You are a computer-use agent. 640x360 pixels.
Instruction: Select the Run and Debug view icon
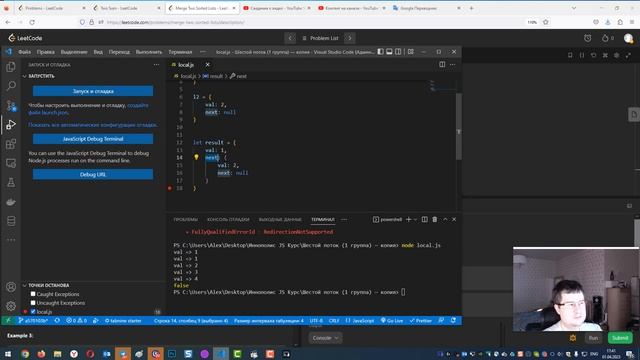click(x=11, y=124)
